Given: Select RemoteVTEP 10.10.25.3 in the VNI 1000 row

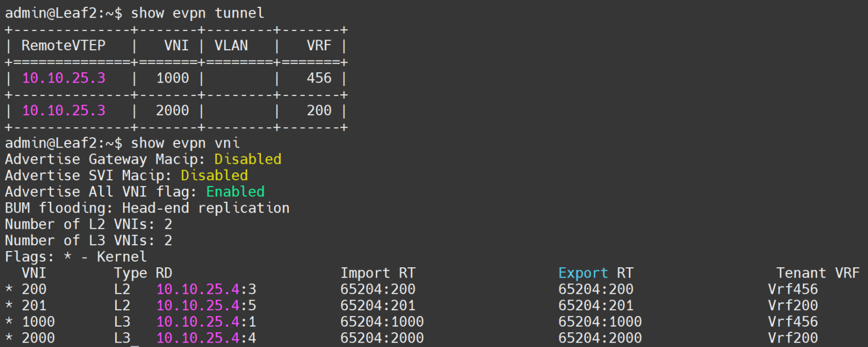Looking at the screenshot, I should click(63, 78).
